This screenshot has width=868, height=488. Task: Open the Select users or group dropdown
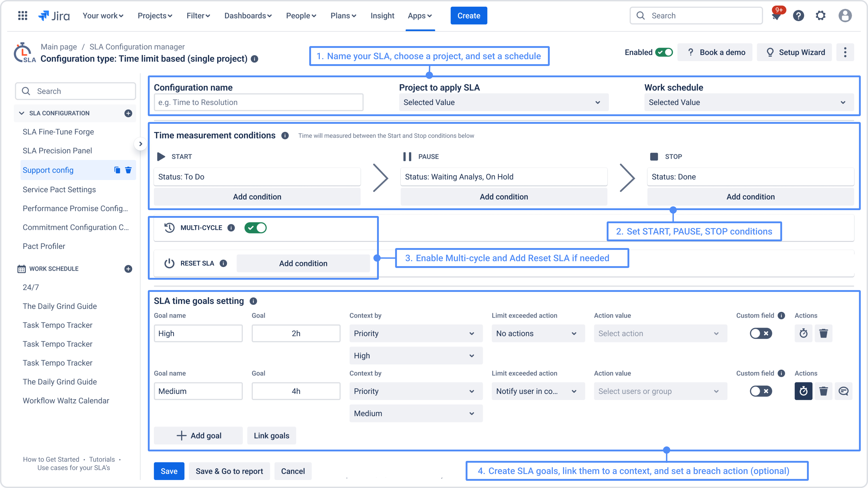[x=660, y=391]
